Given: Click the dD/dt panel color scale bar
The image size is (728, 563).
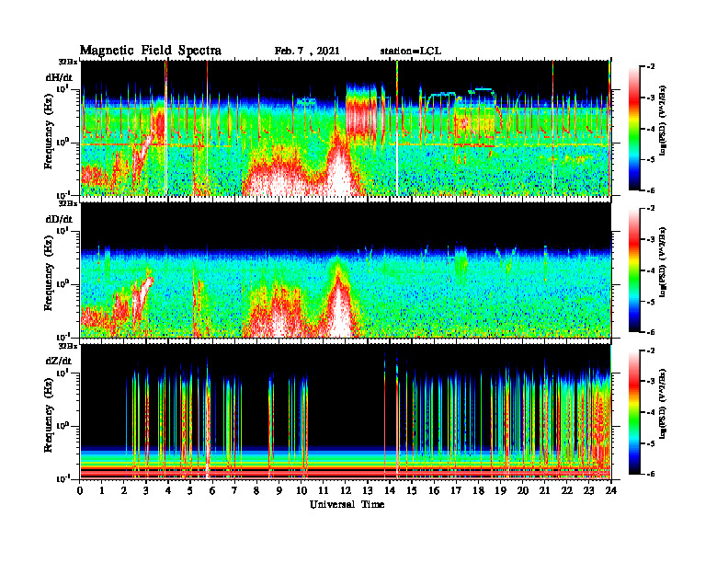Looking at the screenshot, I should click(x=633, y=270).
